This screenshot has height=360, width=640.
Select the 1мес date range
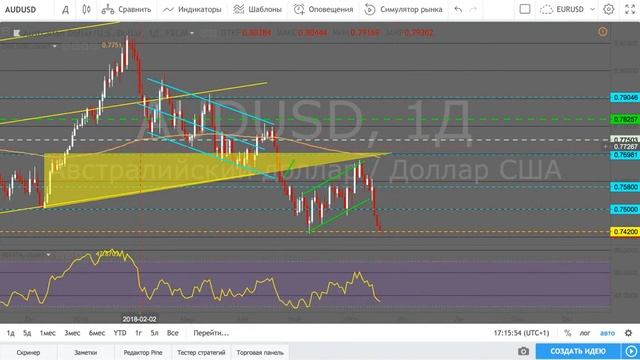coord(47,333)
